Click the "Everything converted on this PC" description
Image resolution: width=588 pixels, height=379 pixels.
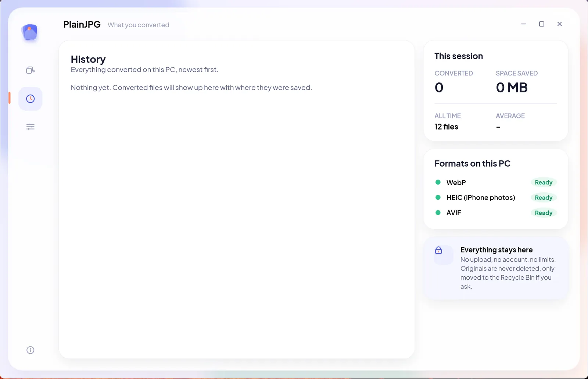[x=144, y=70]
